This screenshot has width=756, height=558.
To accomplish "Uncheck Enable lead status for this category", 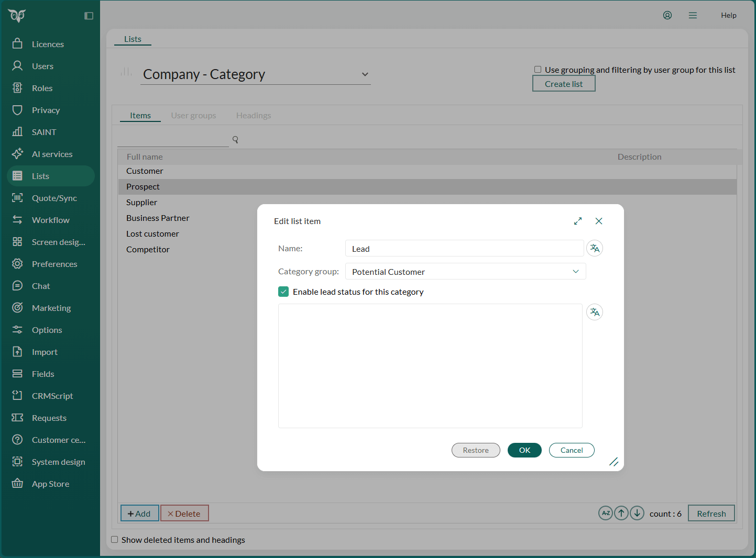I will click(x=283, y=292).
